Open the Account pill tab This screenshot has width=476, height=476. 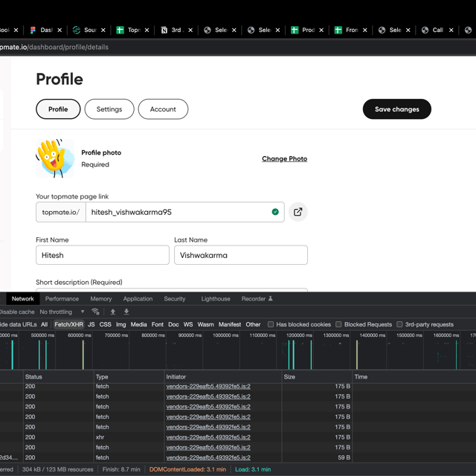coord(163,109)
